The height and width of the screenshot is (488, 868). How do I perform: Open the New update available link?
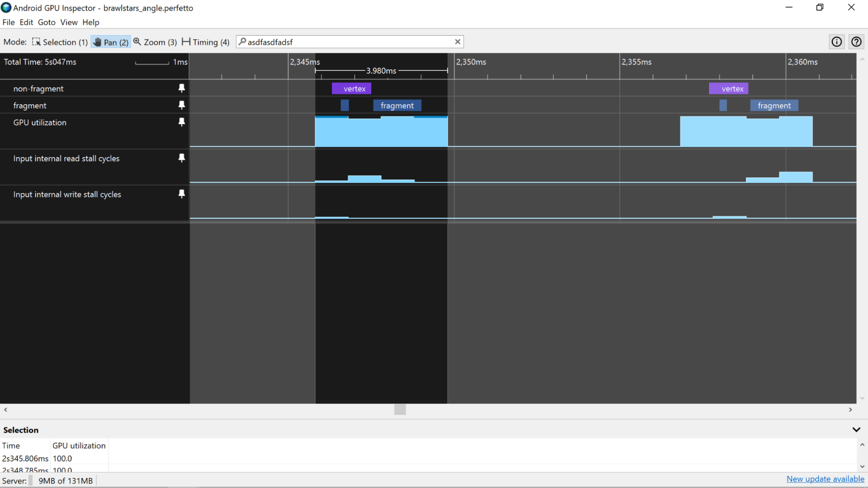(825, 479)
